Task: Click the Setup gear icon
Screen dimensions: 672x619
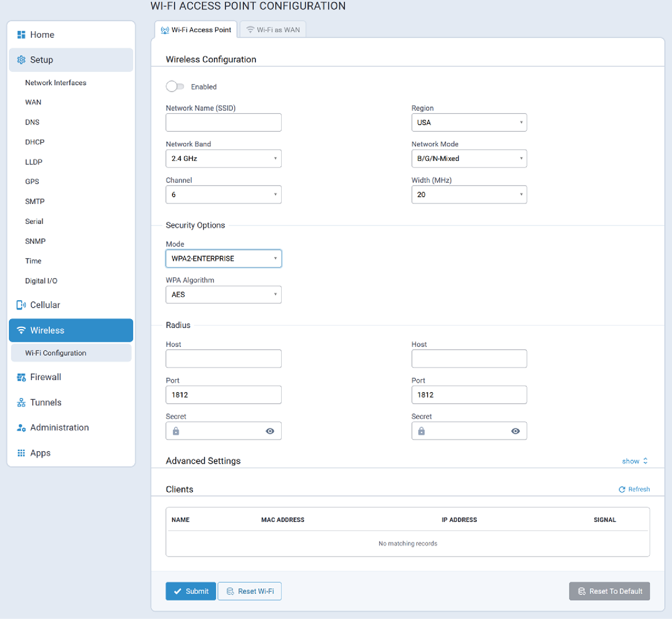Action: [x=21, y=60]
